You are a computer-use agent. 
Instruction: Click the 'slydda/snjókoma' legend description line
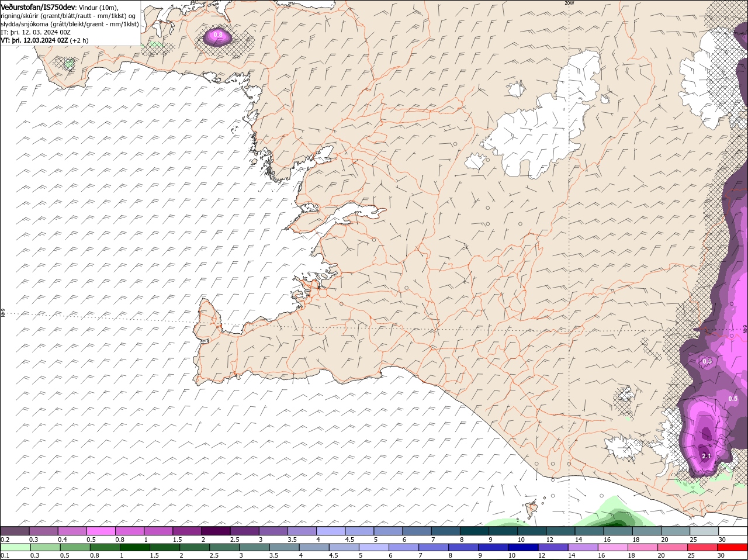[70, 24]
